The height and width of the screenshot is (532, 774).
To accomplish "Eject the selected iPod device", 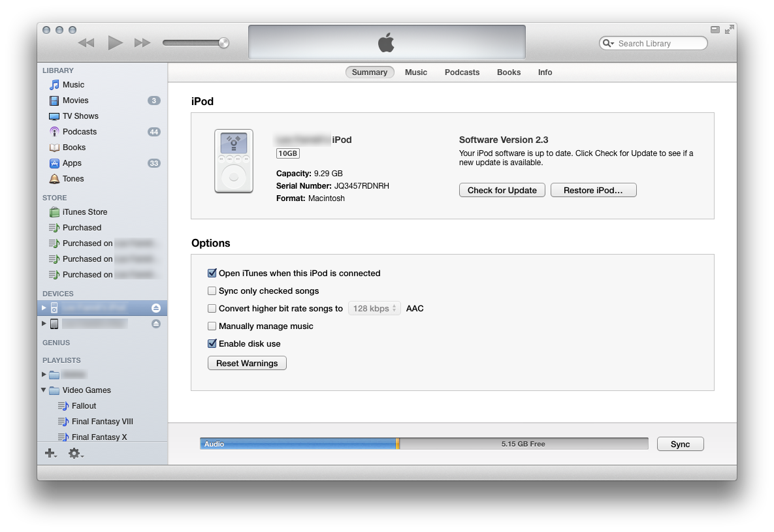I will [x=156, y=308].
